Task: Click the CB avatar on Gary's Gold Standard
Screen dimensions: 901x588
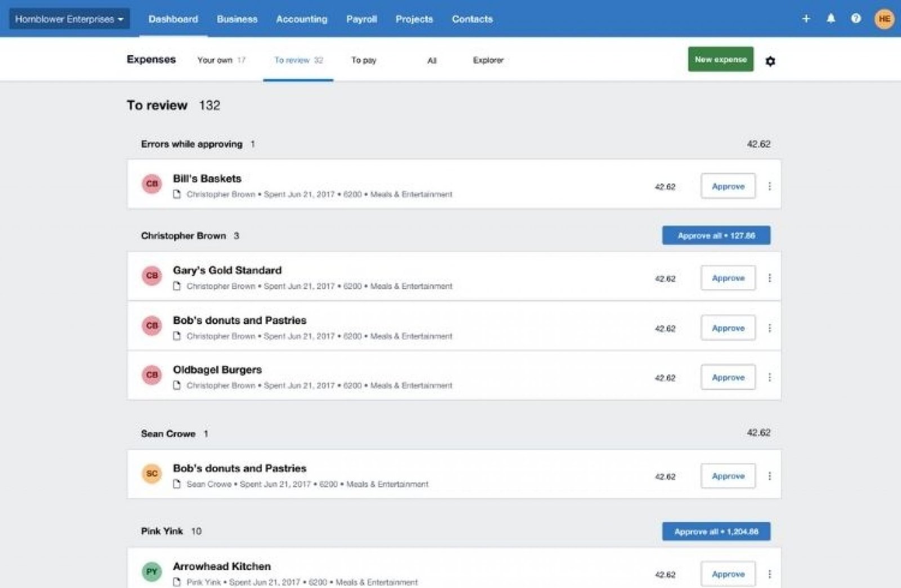Action: (151, 275)
